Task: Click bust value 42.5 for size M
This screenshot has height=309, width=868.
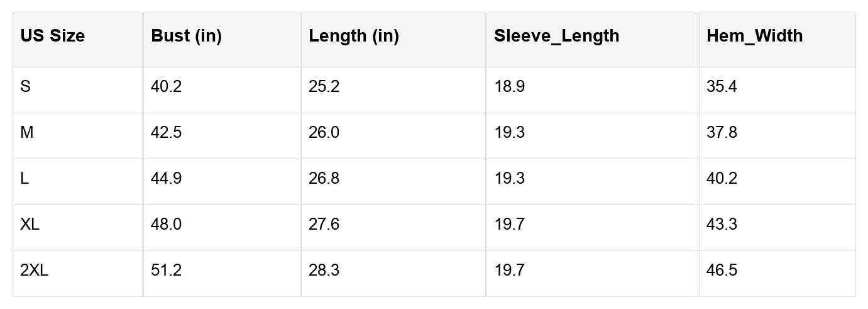Action: (166, 133)
